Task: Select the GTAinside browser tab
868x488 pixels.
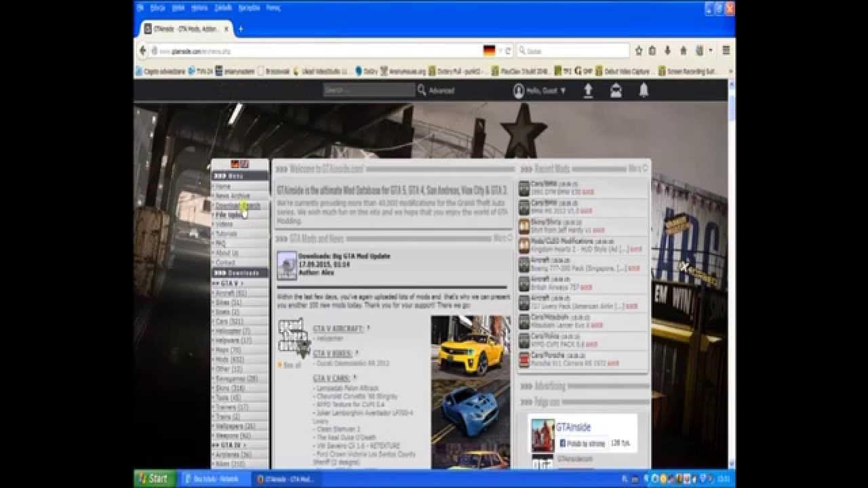Action: click(x=188, y=29)
